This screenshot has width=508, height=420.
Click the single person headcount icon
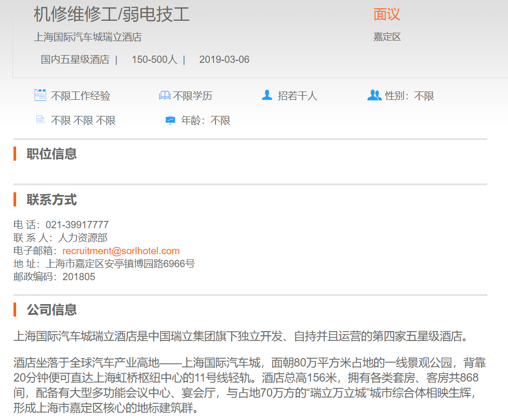(267, 95)
